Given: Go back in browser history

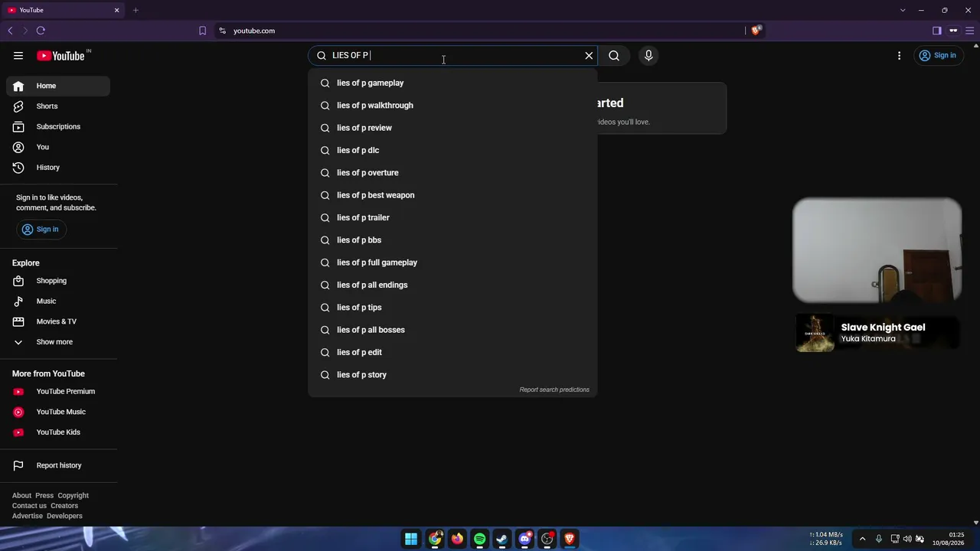Looking at the screenshot, I should (x=10, y=31).
